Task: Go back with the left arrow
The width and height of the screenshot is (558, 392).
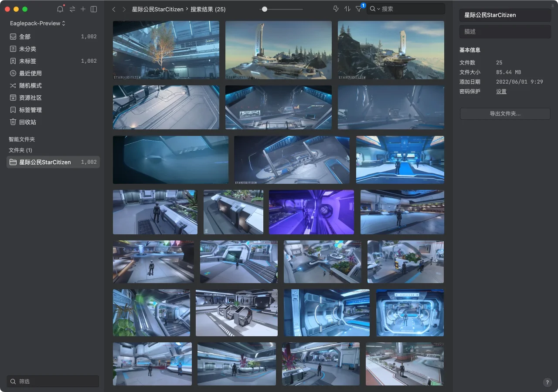Action: [x=114, y=9]
